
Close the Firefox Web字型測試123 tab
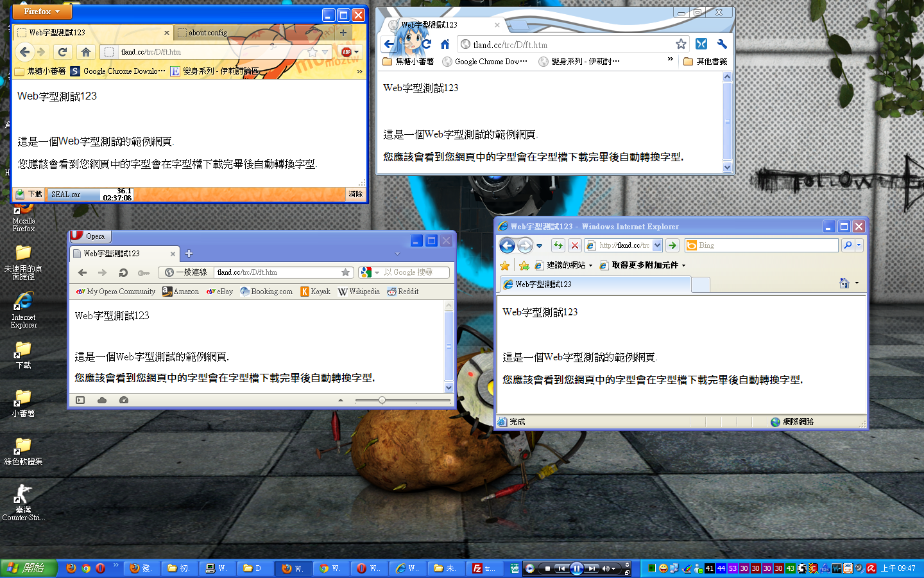(167, 32)
